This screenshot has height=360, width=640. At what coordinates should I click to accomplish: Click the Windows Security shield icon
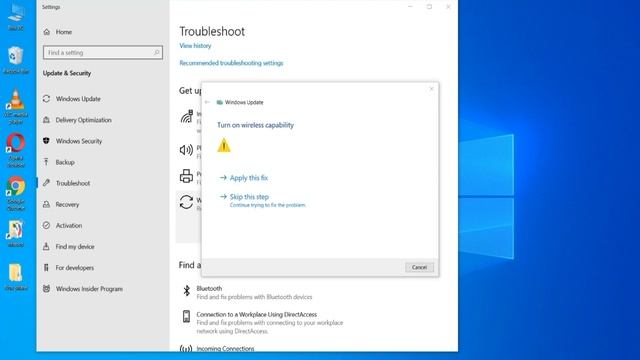tap(47, 141)
